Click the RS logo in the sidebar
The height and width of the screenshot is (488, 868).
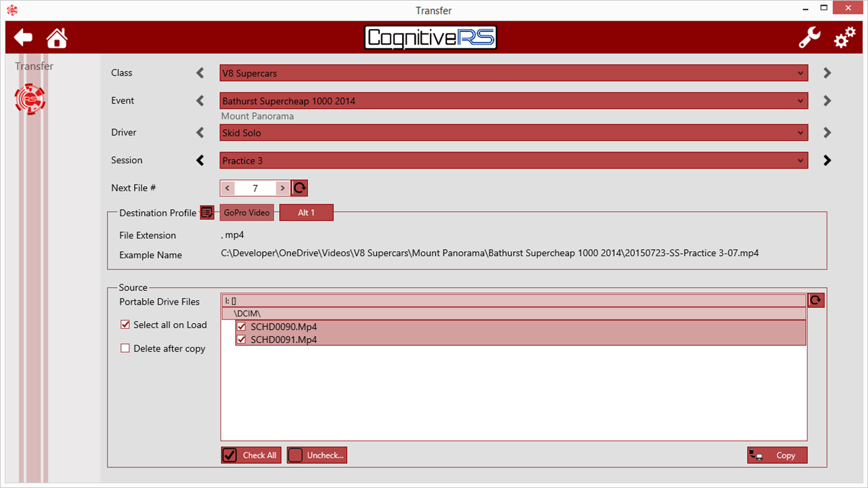click(30, 98)
